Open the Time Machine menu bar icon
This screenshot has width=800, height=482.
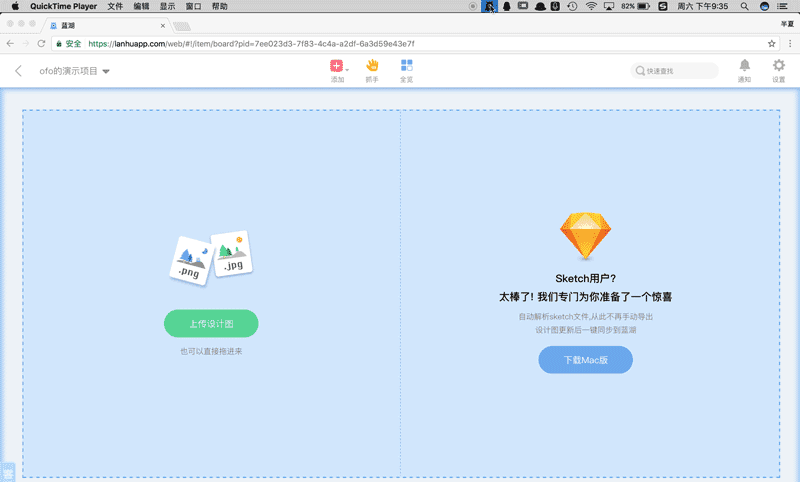(x=572, y=6)
